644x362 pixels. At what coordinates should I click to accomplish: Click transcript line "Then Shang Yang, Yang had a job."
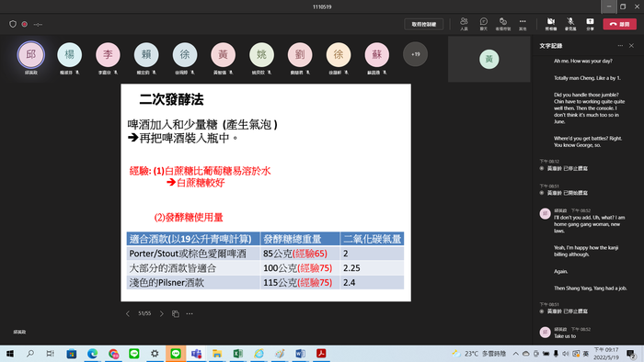point(591,288)
